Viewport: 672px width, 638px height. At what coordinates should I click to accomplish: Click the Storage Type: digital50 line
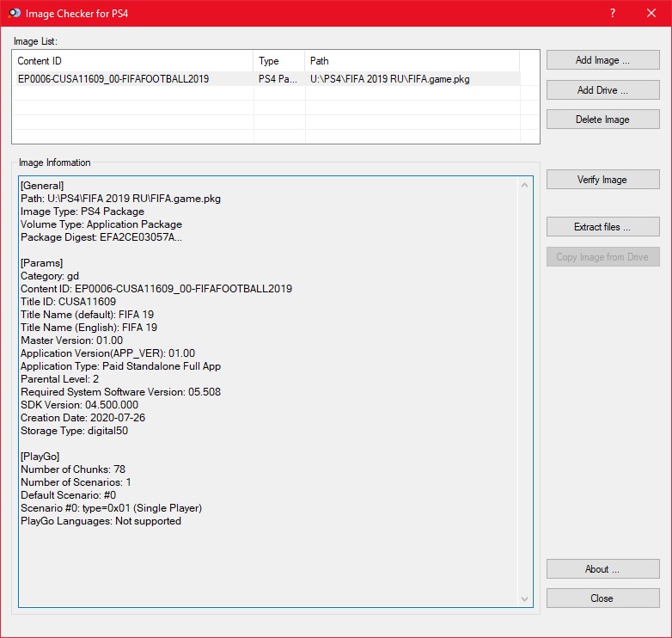(x=74, y=430)
